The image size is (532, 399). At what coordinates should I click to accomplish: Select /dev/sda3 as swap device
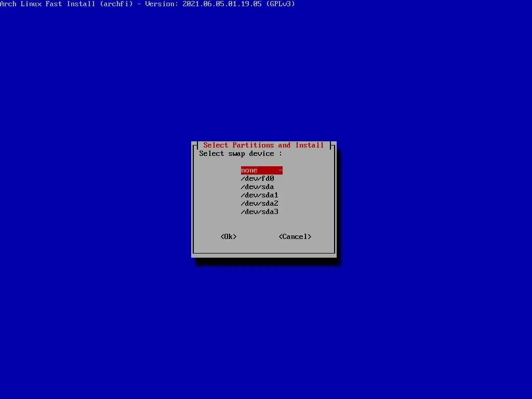tap(260, 212)
